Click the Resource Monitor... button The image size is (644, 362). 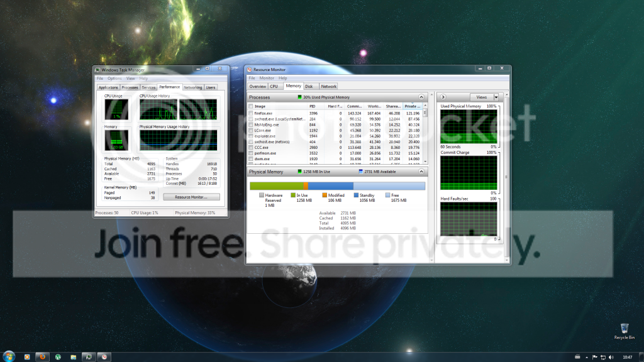[x=191, y=197]
